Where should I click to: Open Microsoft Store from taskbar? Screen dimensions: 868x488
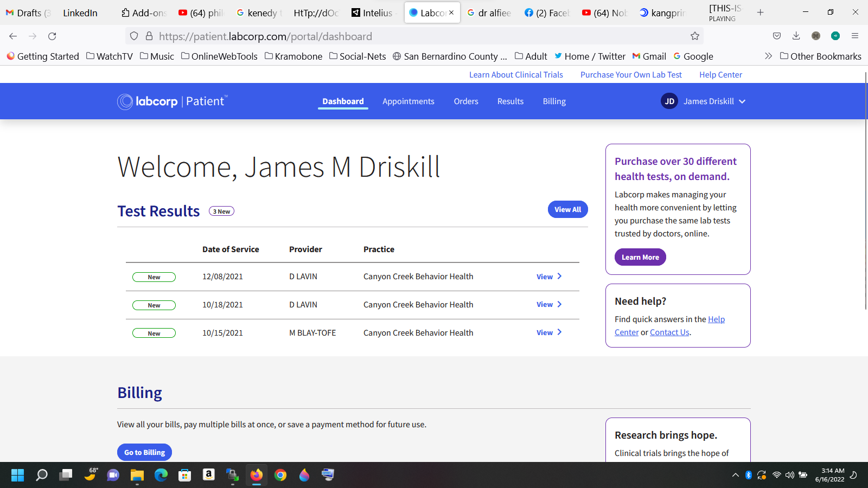pyautogui.click(x=185, y=475)
